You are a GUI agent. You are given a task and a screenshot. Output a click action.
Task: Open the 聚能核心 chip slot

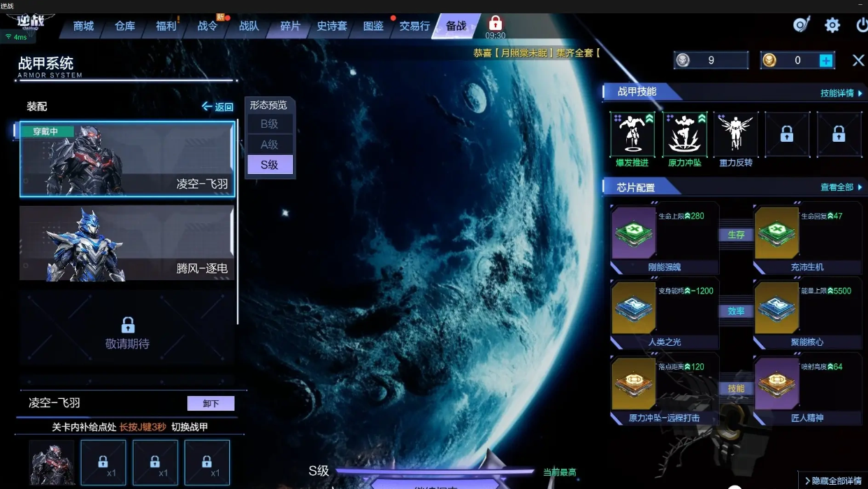tap(808, 314)
